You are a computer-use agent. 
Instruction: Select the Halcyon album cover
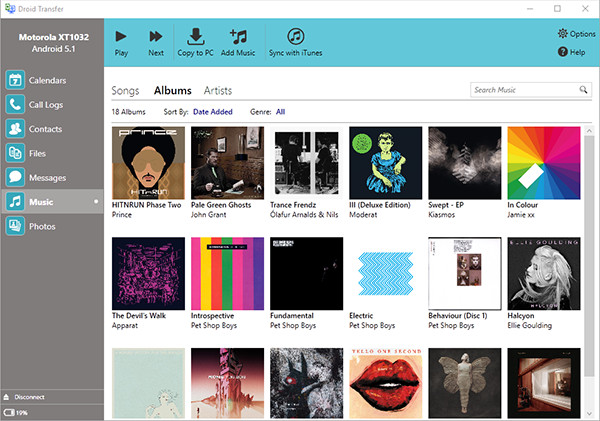tap(544, 274)
